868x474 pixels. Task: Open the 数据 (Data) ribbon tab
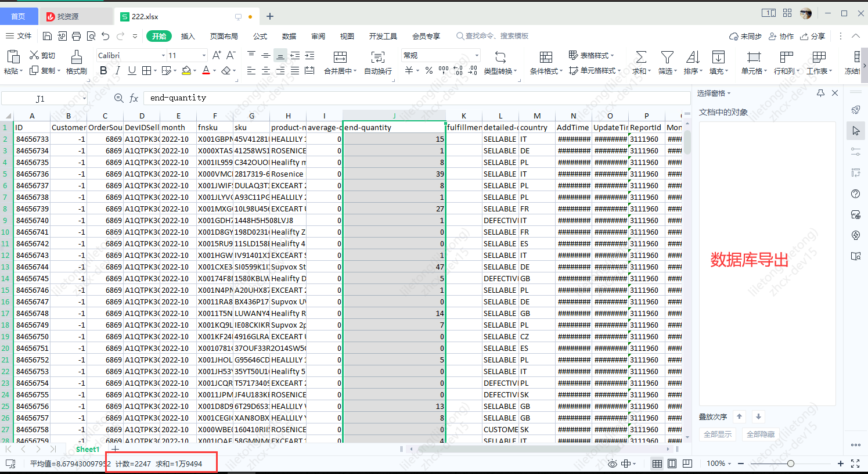click(x=289, y=36)
